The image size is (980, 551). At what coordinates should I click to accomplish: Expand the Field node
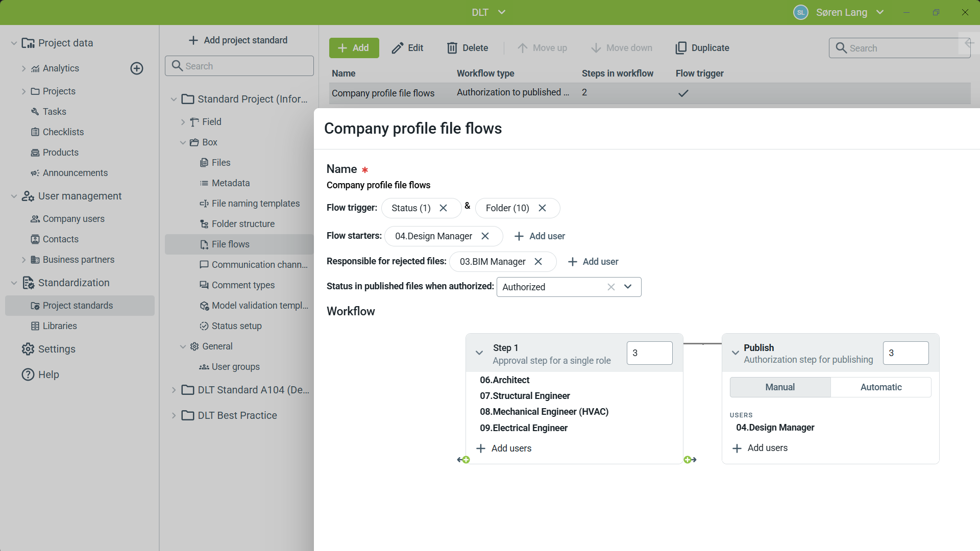tap(183, 122)
